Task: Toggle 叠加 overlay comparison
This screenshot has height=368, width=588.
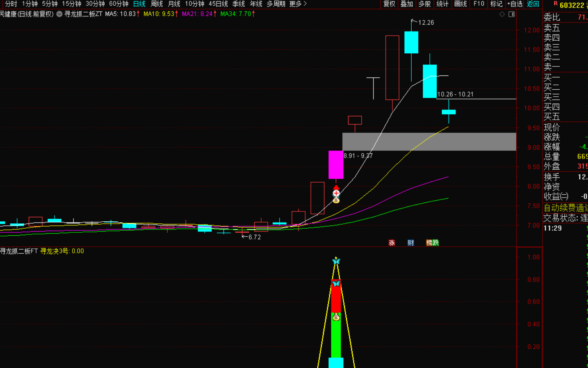Action: point(407,4)
